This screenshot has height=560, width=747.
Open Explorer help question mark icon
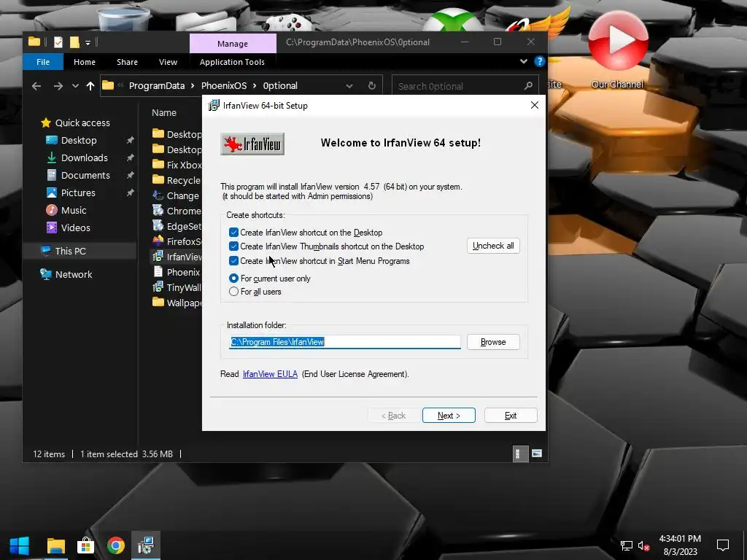539,61
